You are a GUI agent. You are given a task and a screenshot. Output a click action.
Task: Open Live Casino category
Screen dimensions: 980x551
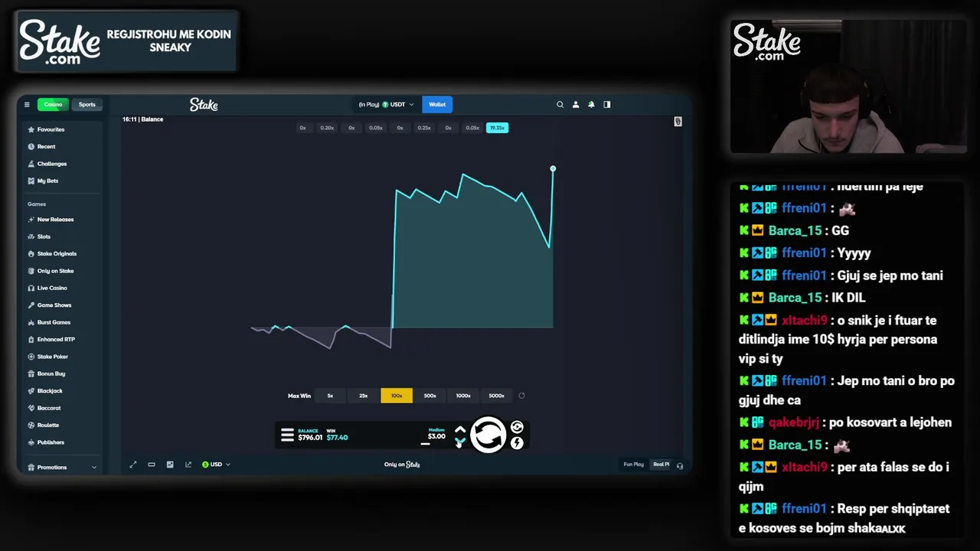(52, 288)
